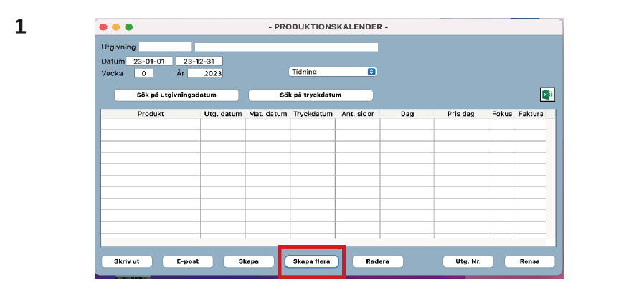Viewport: 644px width, 293px height.
Task: Click the Produkt column header
Action: (151, 114)
